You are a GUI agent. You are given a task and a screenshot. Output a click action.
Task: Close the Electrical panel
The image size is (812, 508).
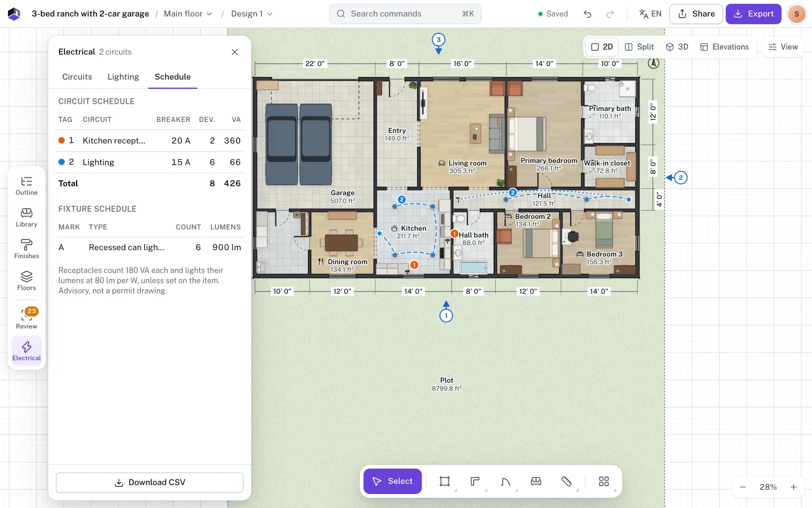pos(235,52)
